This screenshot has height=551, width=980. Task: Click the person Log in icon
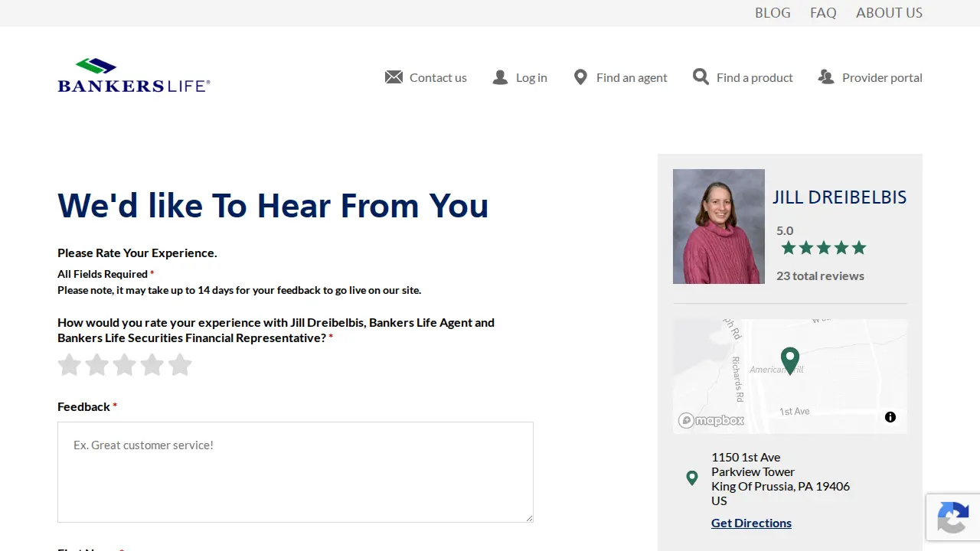coord(500,77)
